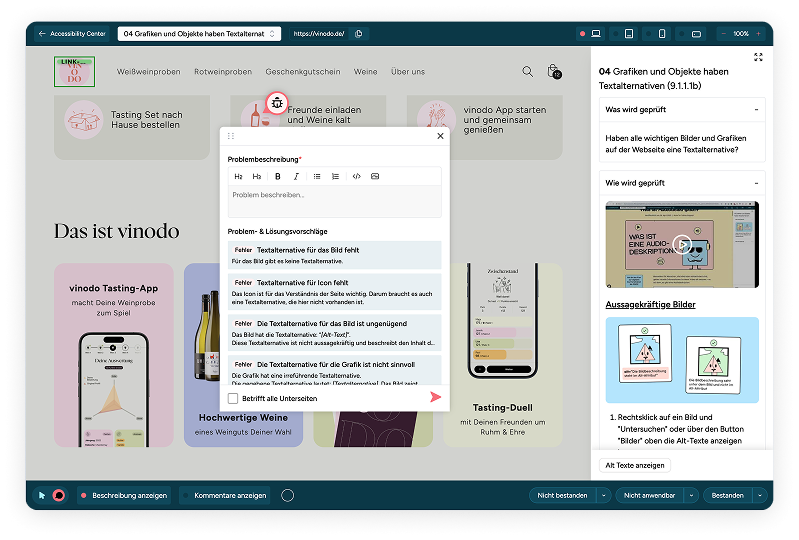
Task: Open Weißweinproben menu item
Action: click(x=148, y=72)
